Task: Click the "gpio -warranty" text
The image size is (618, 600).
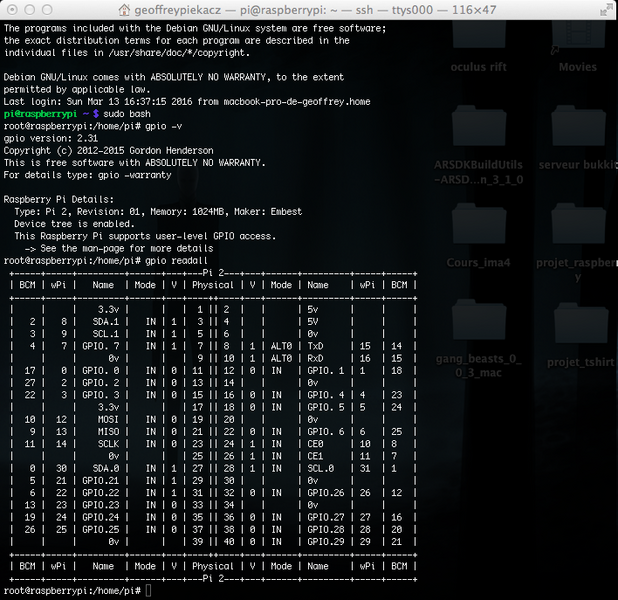Action: [135, 175]
